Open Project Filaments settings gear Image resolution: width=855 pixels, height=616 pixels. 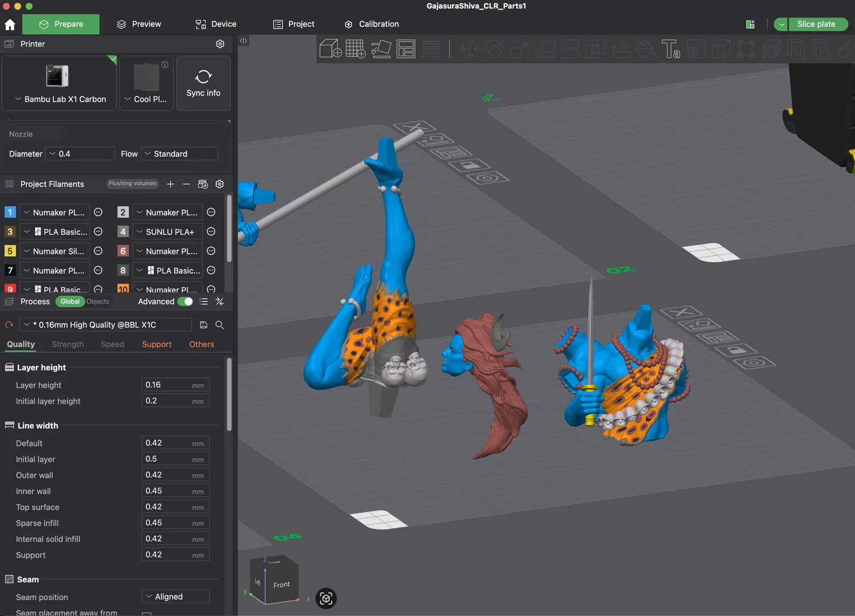pos(220,184)
